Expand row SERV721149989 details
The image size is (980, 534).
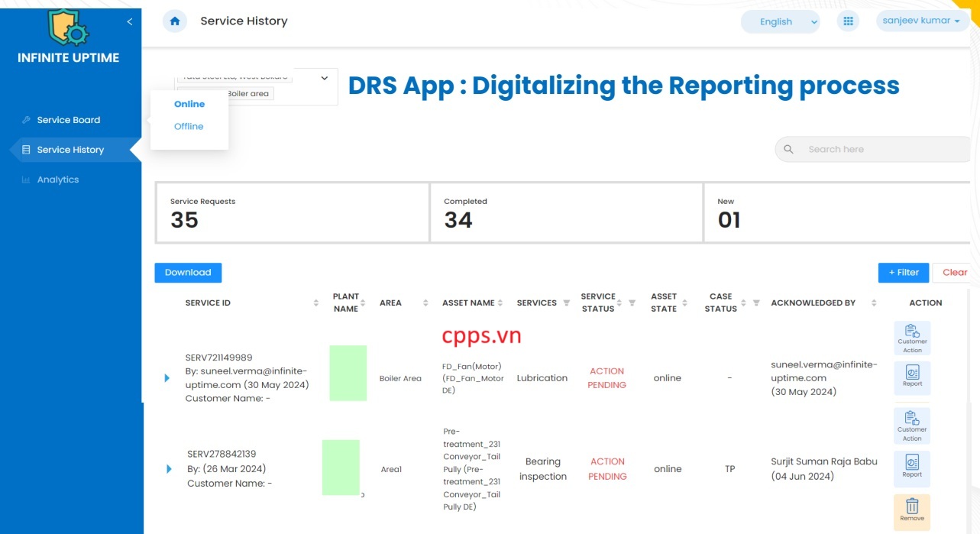pos(167,377)
